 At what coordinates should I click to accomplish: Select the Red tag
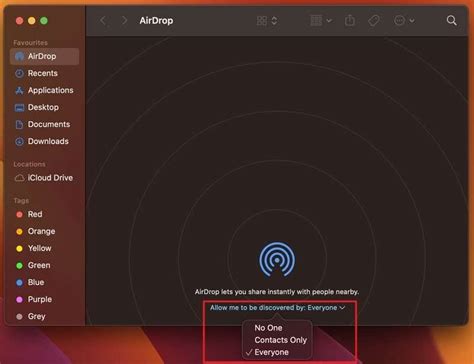click(44, 214)
